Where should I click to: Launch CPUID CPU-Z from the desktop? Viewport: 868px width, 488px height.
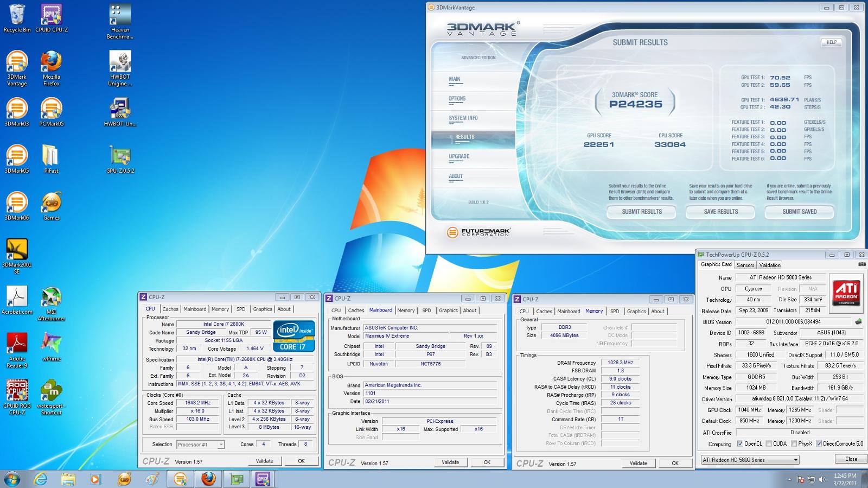tap(52, 18)
